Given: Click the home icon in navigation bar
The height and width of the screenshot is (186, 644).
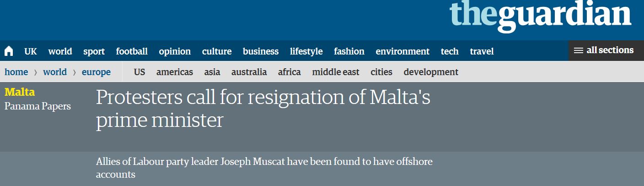Looking at the screenshot, I should (9, 51).
